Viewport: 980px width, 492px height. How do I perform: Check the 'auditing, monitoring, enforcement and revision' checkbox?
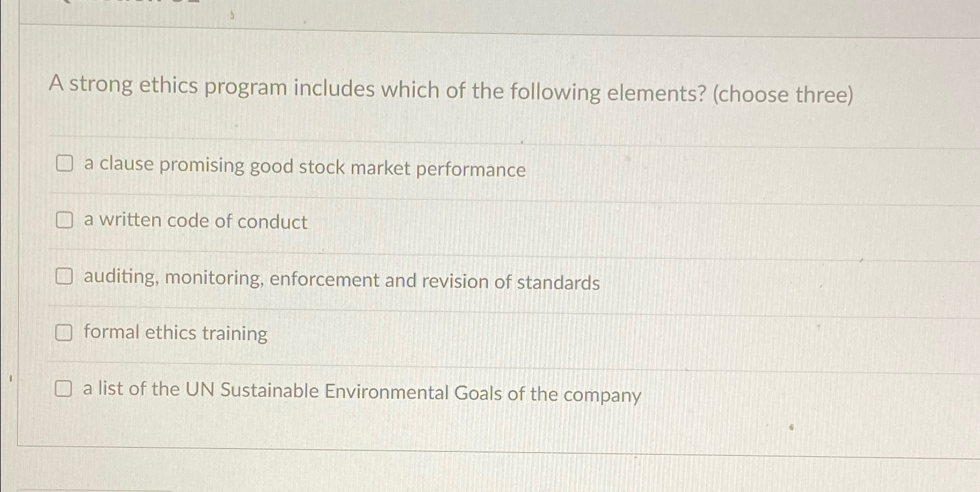coord(64,277)
